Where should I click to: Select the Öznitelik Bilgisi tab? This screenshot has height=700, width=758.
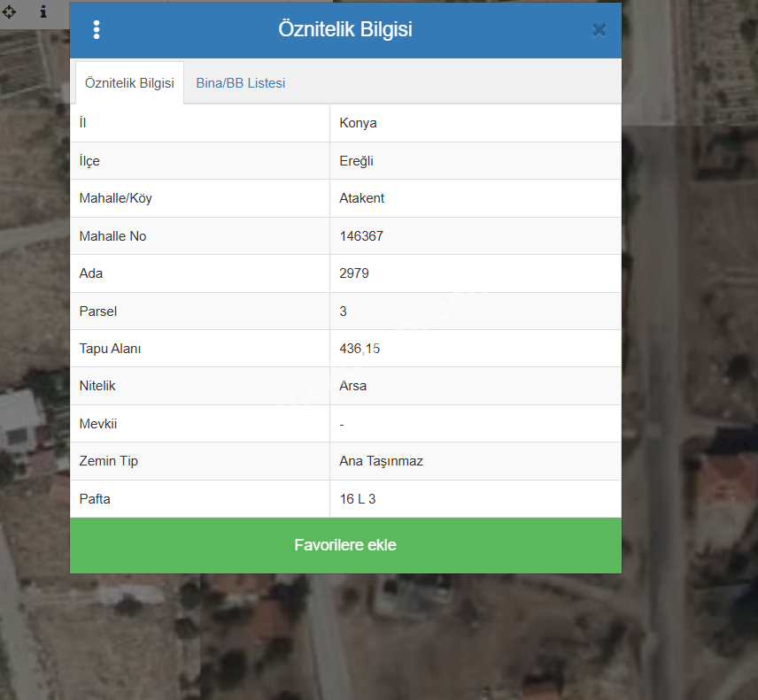129,83
